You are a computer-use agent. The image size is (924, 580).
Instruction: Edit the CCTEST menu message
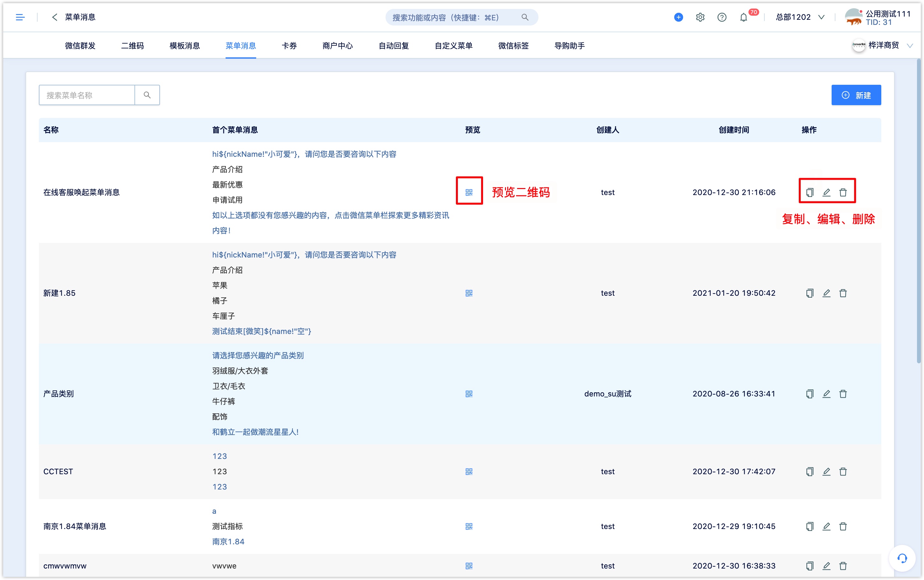pyautogui.click(x=826, y=471)
